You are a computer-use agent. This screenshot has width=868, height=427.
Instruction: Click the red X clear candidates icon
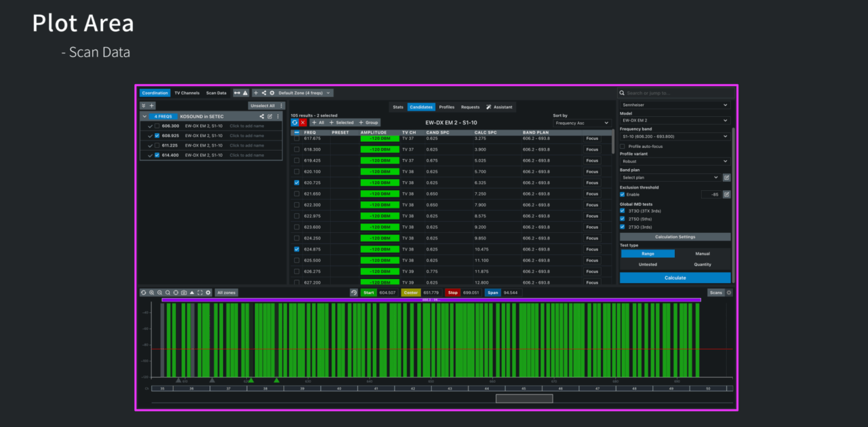pos(302,122)
